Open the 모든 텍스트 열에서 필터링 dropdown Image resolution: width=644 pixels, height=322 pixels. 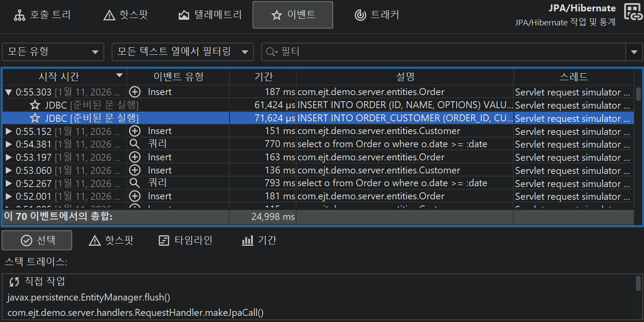(182, 52)
